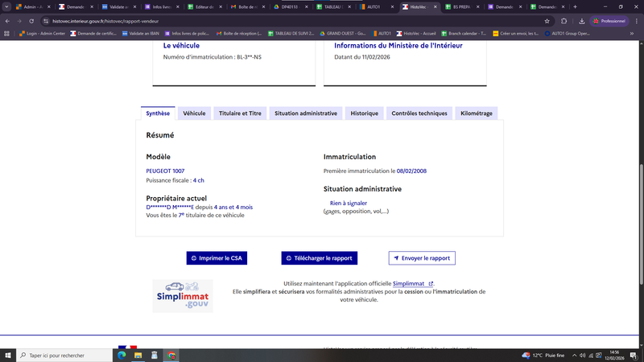Open the downloads icon in Chrome toolbar
The height and width of the screenshot is (362, 644).
click(x=581, y=21)
